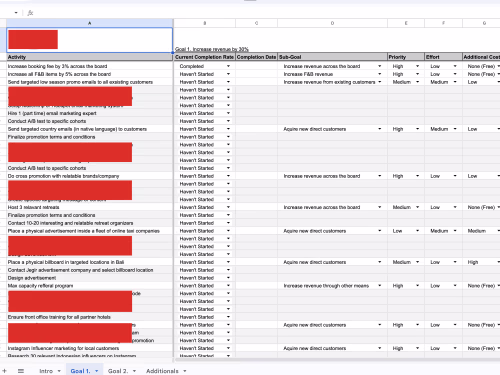The height and width of the screenshot is (375, 500).
Task: Click 'Hire 1 (part time) email marketing expert' cell
Action: pyautogui.click(x=89, y=113)
